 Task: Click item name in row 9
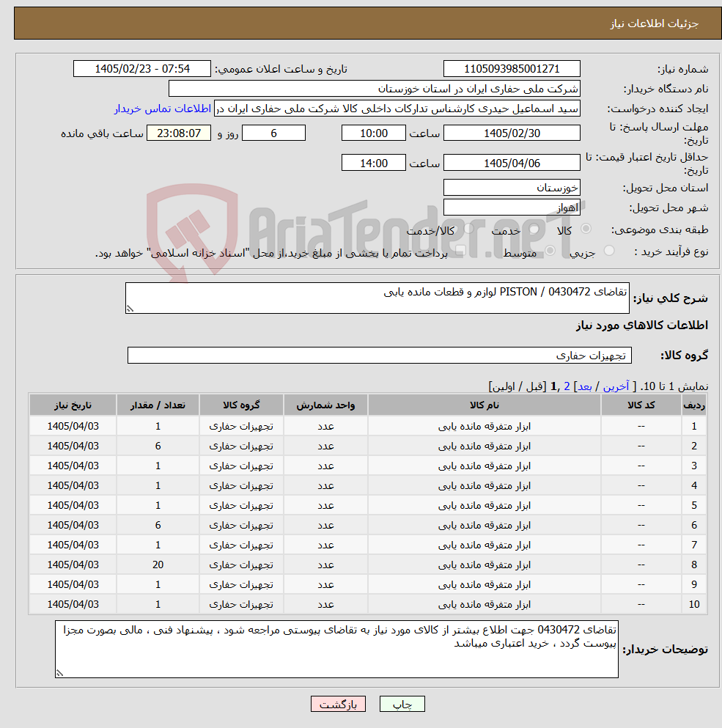tap(485, 584)
